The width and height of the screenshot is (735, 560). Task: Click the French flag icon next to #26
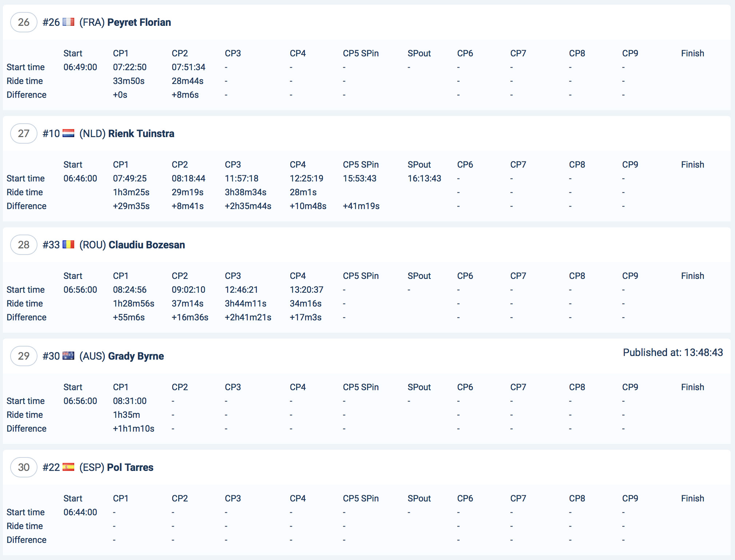click(68, 22)
